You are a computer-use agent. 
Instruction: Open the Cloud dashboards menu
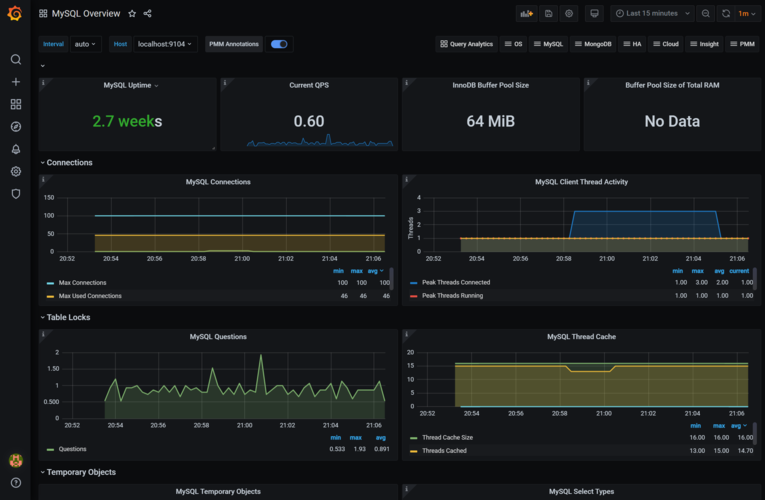(666, 44)
